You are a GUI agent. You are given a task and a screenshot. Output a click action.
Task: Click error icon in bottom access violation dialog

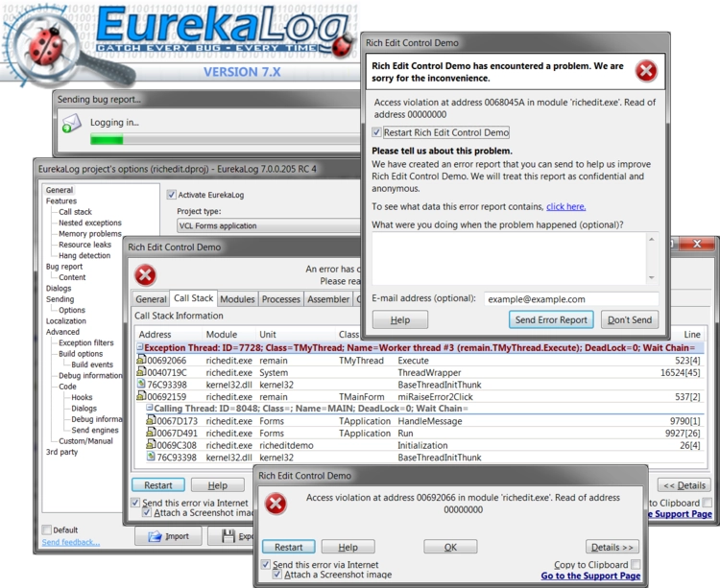pos(276,504)
